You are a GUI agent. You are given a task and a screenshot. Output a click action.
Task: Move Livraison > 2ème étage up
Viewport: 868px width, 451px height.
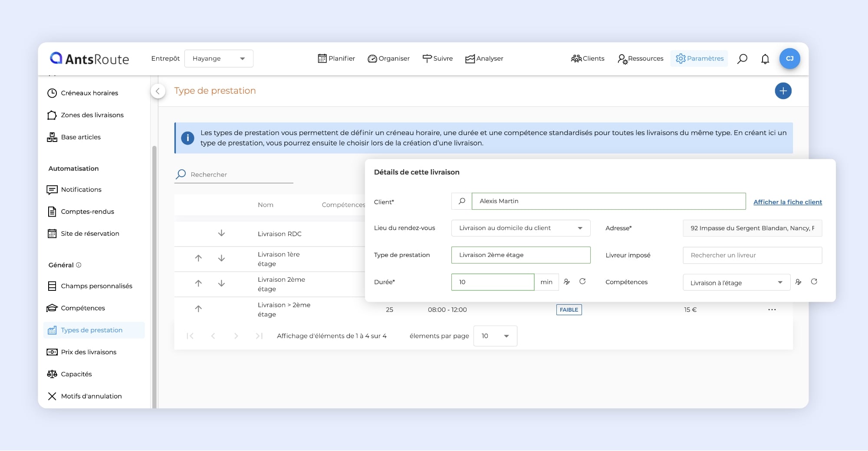coord(198,309)
